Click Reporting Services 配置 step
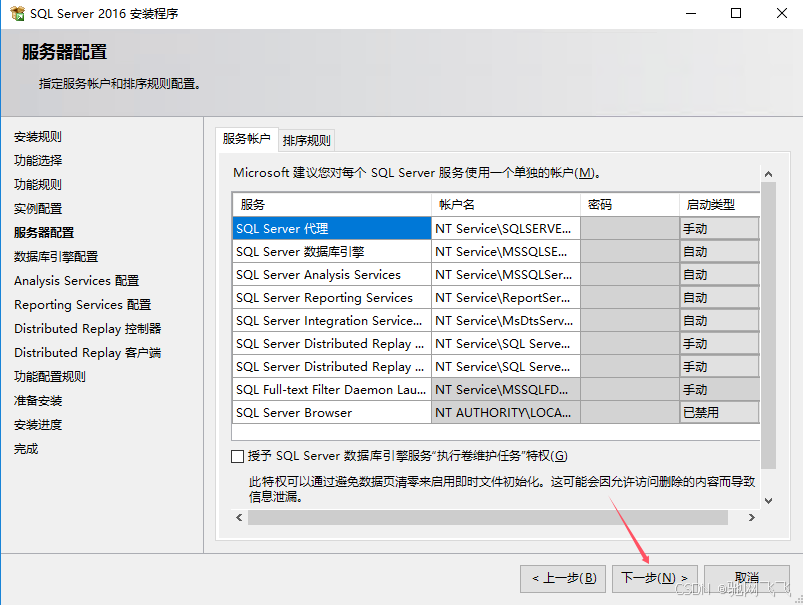This screenshot has width=803, height=605. [x=82, y=305]
